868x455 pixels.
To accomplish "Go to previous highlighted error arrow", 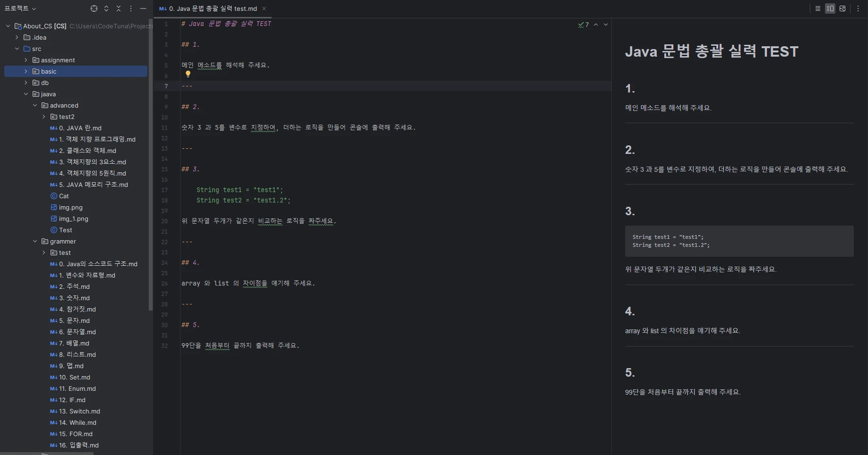I will click(x=596, y=25).
